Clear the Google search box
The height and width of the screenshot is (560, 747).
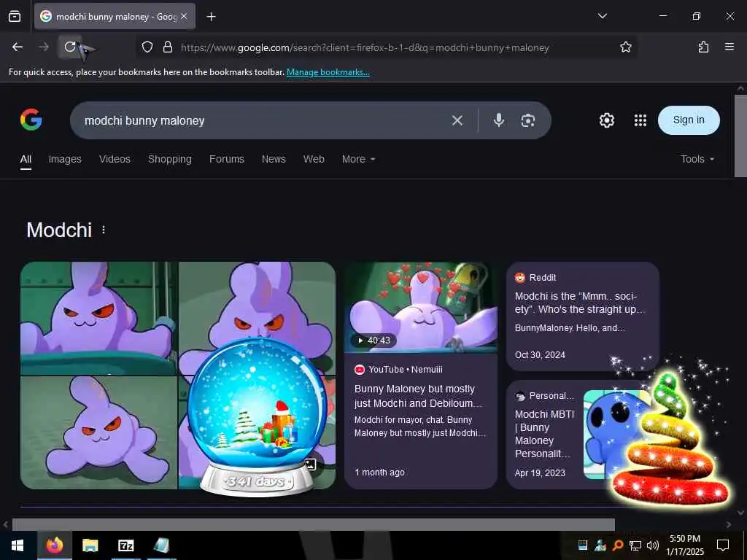(457, 120)
